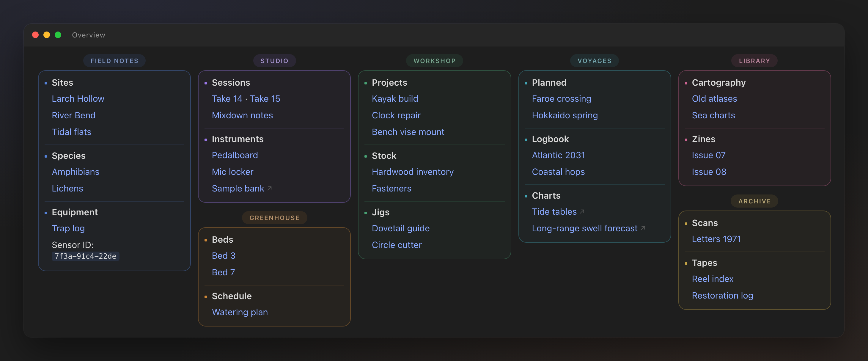Click the Library section badge
The image size is (868, 361).
point(754,61)
